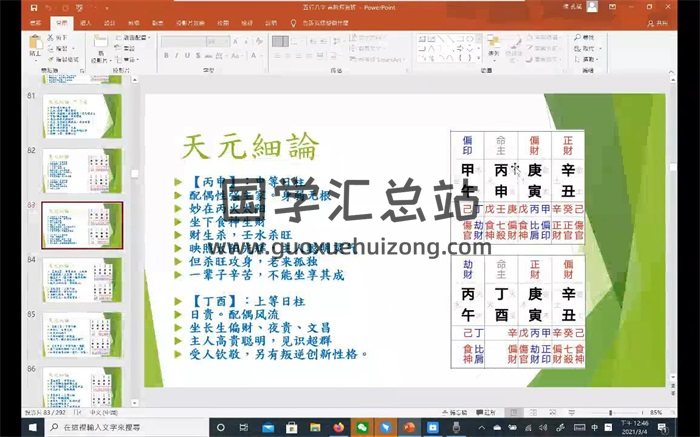Click the Find (尋找) icon in the ribbon

(x=577, y=36)
